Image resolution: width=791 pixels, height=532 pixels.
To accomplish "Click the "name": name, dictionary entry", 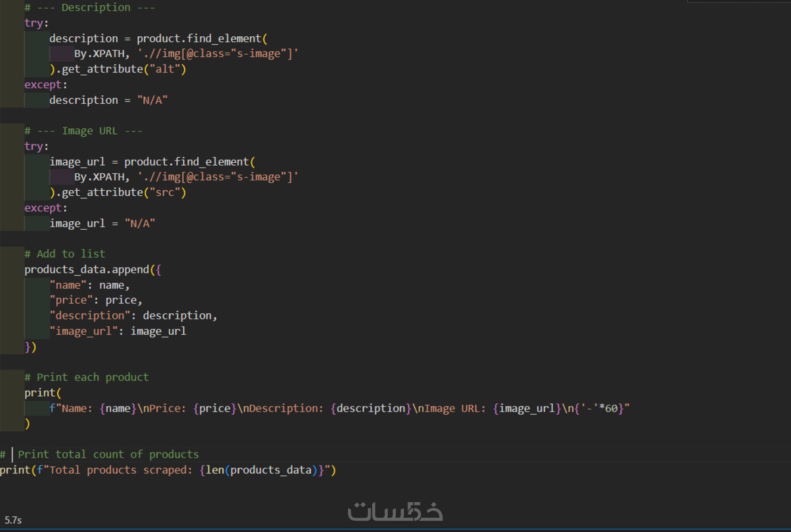I will point(90,285).
